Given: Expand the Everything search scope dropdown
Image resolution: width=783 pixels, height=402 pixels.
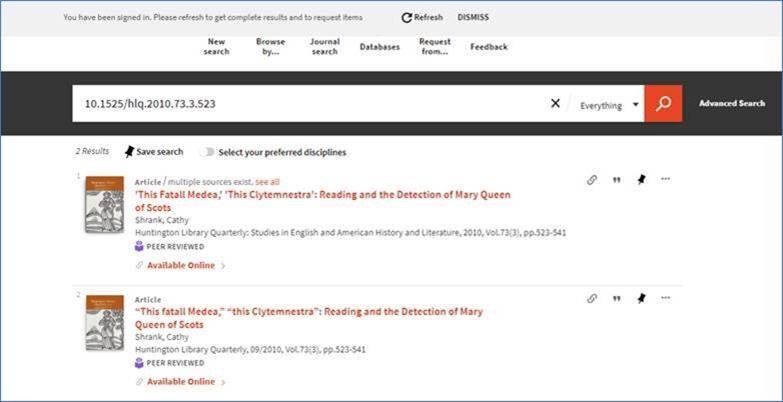Looking at the screenshot, I should click(x=609, y=105).
